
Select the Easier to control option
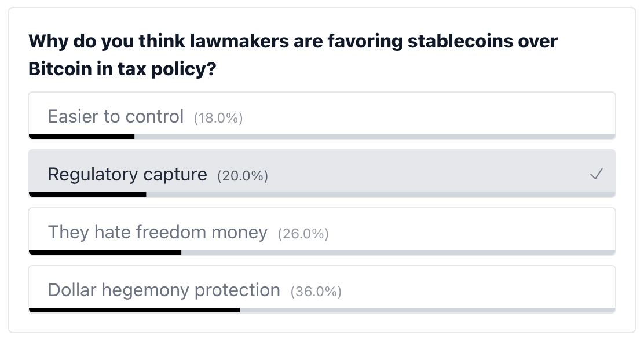tap(322, 115)
